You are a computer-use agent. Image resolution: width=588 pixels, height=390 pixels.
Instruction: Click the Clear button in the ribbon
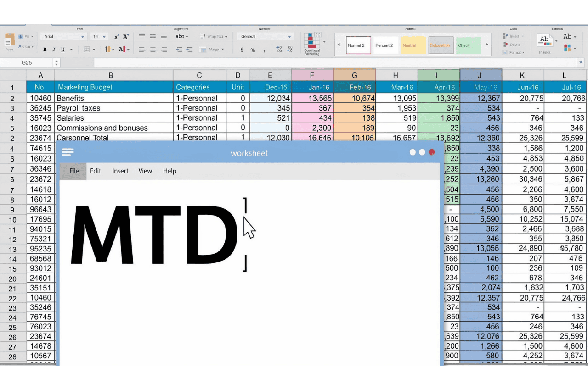point(25,46)
